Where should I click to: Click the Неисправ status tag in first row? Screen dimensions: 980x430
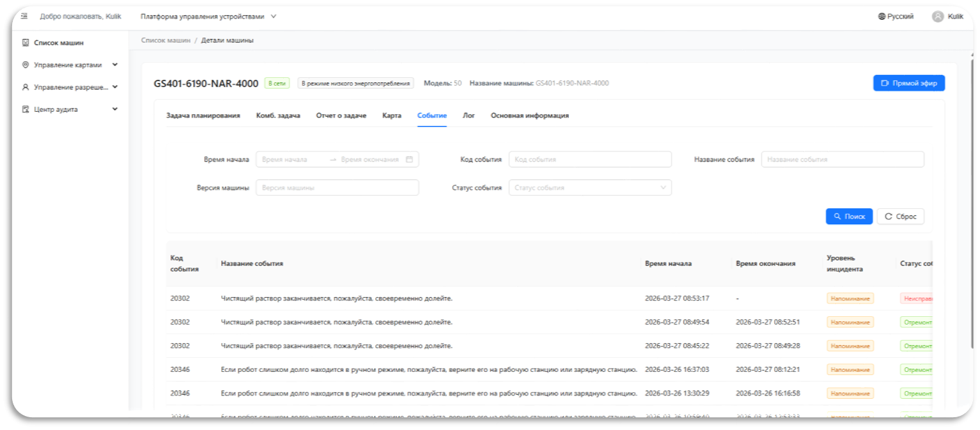(916, 298)
